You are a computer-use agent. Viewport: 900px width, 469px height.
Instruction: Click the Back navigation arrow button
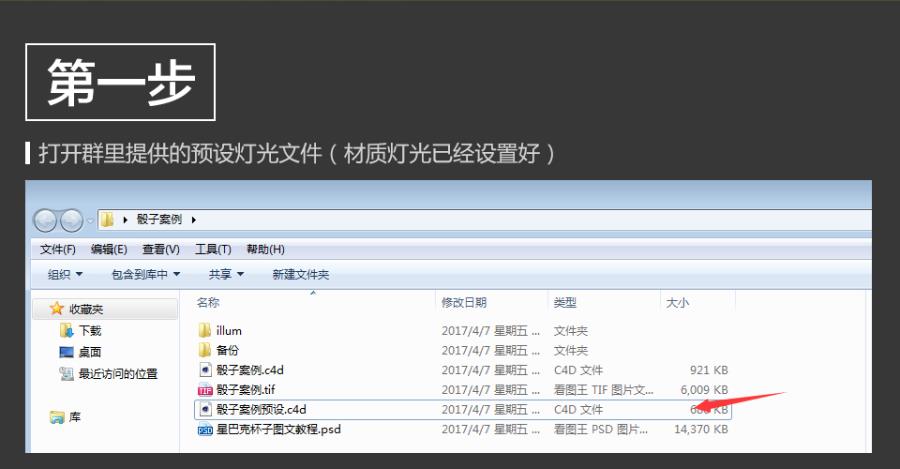point(46,220)
